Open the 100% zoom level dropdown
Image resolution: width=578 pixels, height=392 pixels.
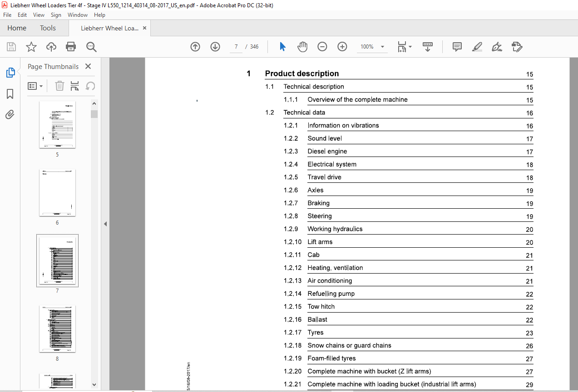coord(382,47)
